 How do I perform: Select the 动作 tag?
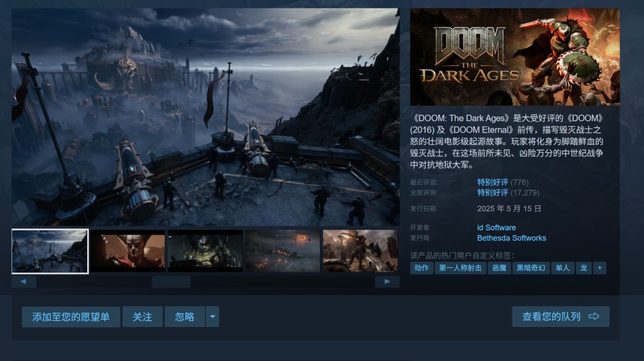pyautogui.click(x=422, y=268)
